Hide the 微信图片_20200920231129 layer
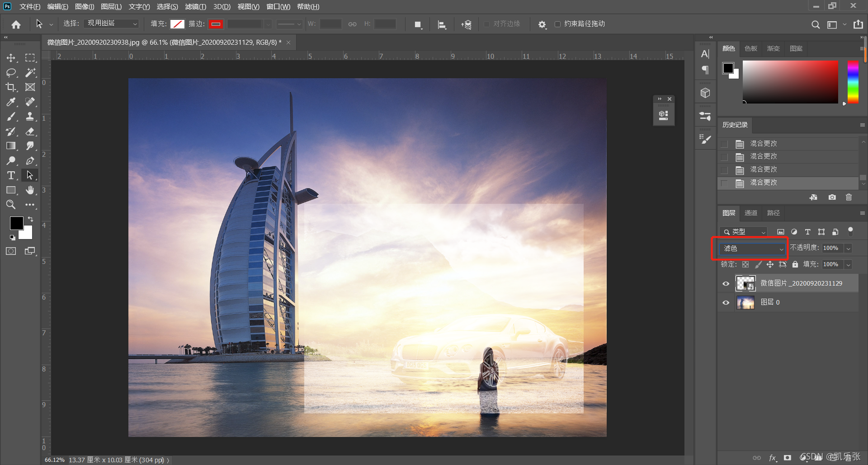868x465 pixels. 726,283
